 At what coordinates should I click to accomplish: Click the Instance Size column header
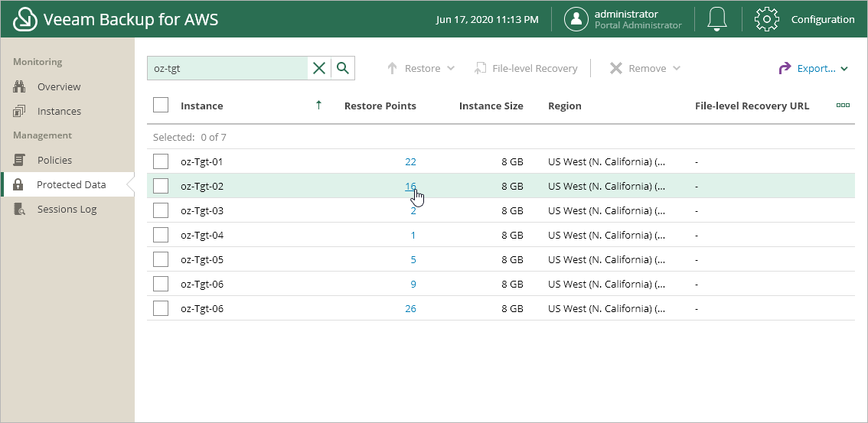point(491,106)
